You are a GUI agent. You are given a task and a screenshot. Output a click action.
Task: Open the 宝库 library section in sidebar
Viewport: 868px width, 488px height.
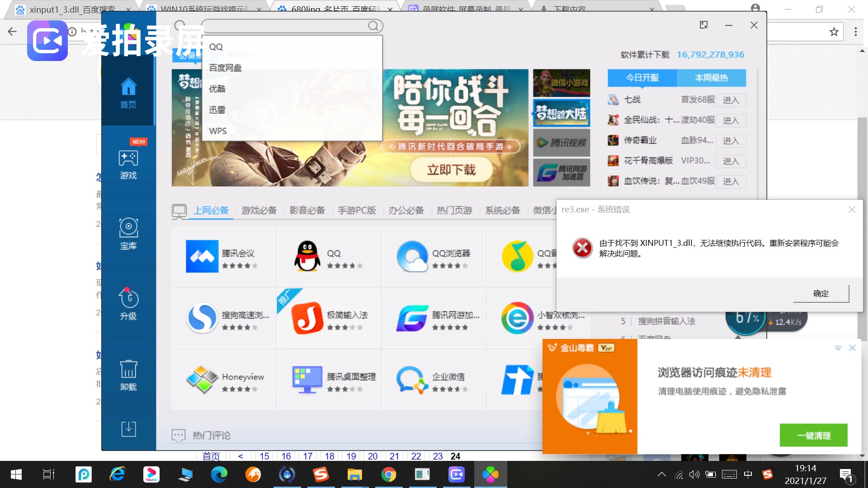click(128, 235)
